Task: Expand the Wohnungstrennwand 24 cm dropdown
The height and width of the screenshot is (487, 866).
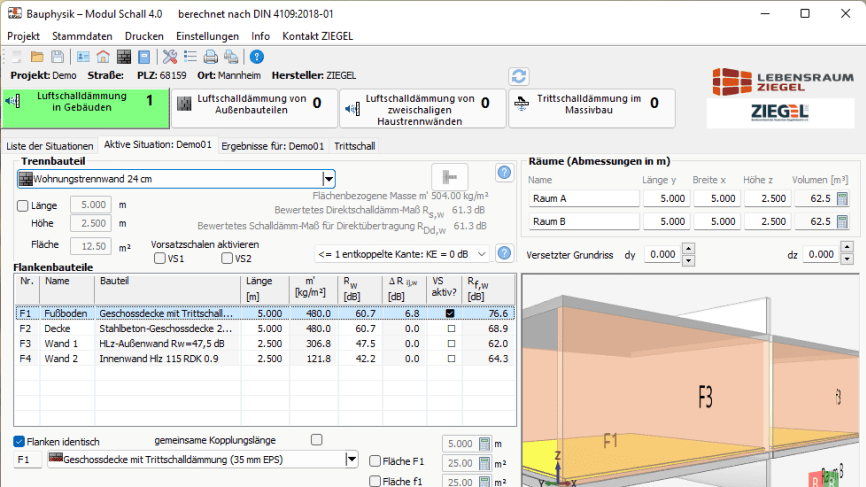Action: coord(329,179)
